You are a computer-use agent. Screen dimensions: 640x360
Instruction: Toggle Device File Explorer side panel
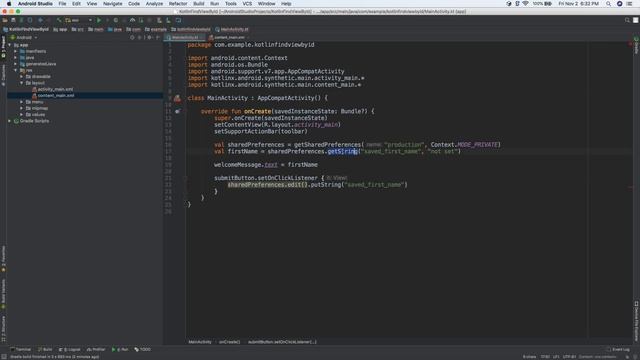pos(636,322)
